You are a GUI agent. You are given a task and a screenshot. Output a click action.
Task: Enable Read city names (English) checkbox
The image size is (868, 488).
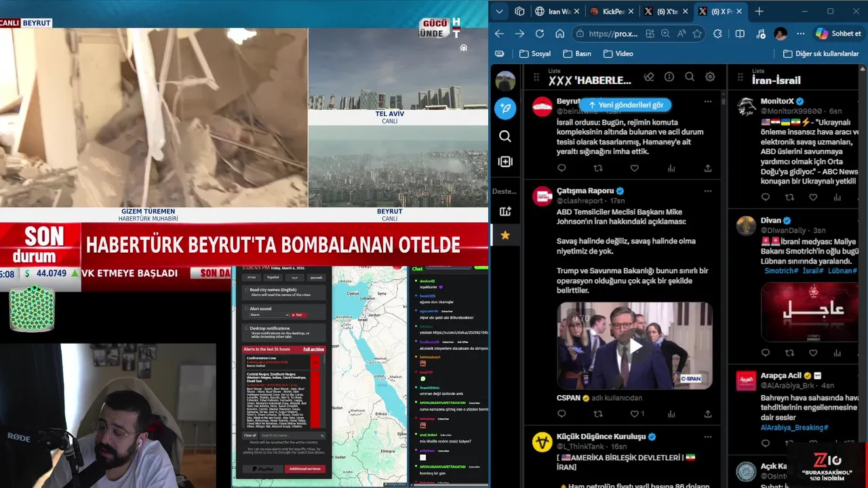coord(247,289)
